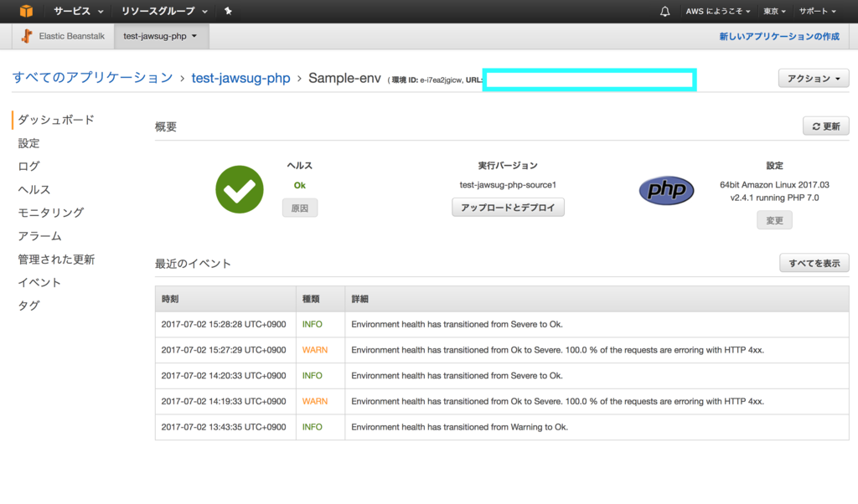Open ログ in the sidebar
Viewport: 858px width, 504px height.
coord(28,166)
